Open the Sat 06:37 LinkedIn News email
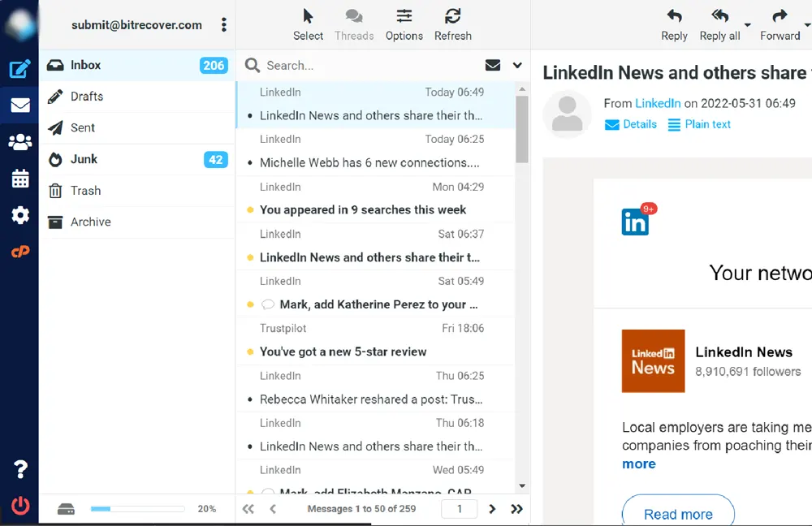Screen dimensions: 812x526 [x=375, y=247]
